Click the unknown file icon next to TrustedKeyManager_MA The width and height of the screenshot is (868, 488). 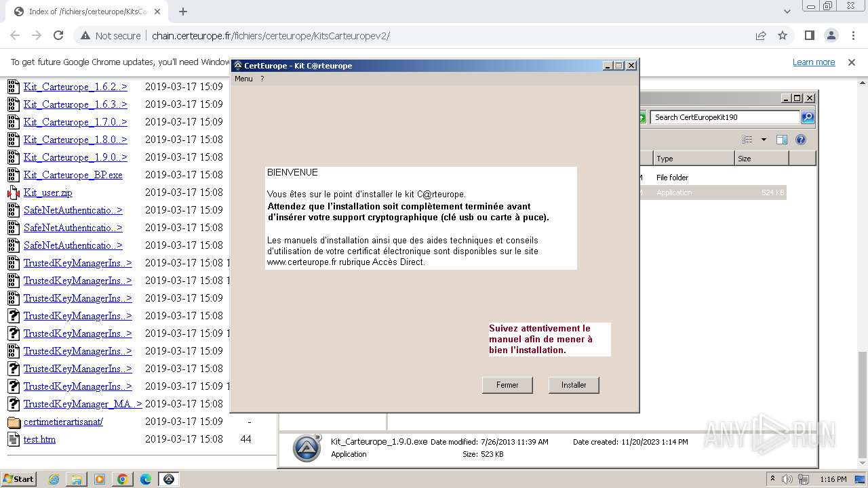(14, 404)
